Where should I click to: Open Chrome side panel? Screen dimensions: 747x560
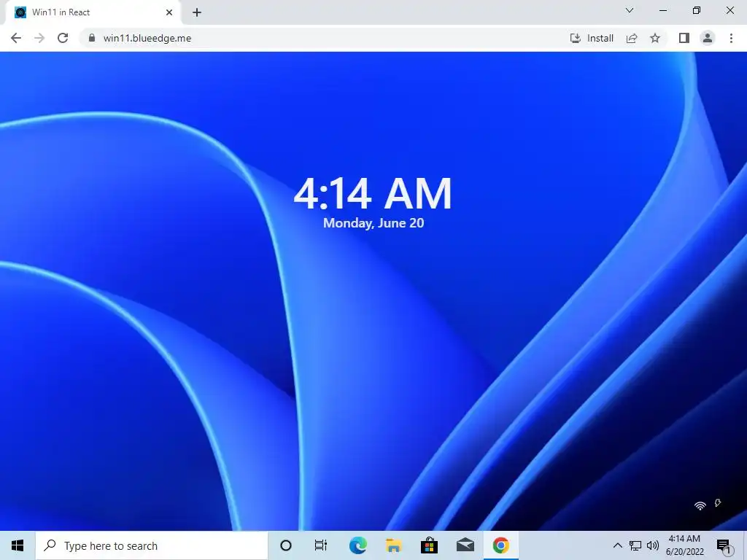coord(684,38)
